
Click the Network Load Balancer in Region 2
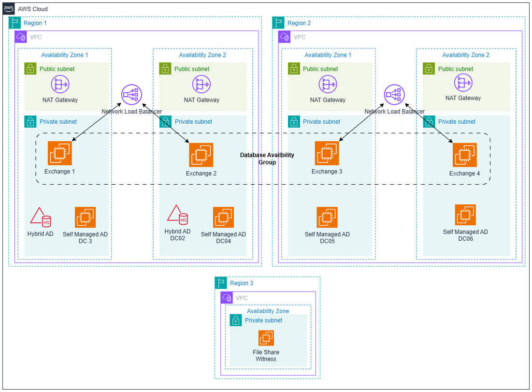pyautogui.click(x=394, y=95)
